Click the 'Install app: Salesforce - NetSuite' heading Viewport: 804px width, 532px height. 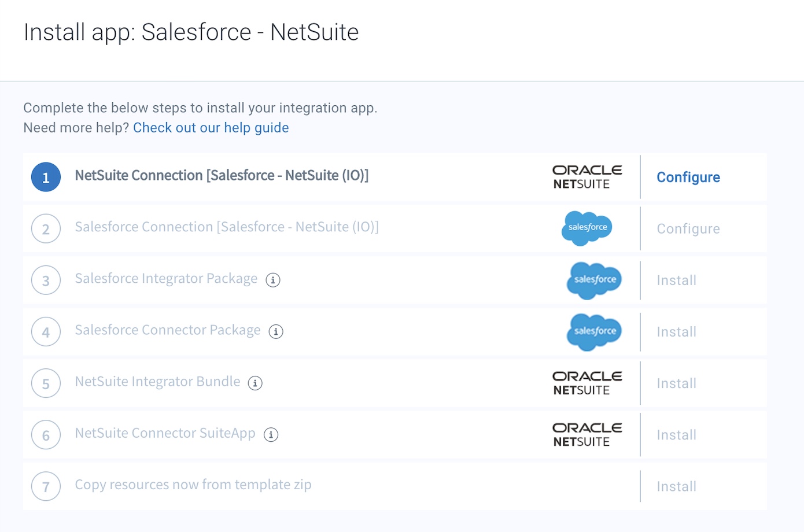[191, 32]
